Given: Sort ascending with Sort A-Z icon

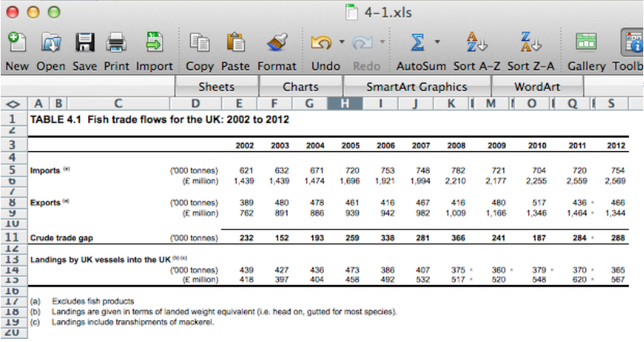Looking at the screenshot, I should pos(475,42).
